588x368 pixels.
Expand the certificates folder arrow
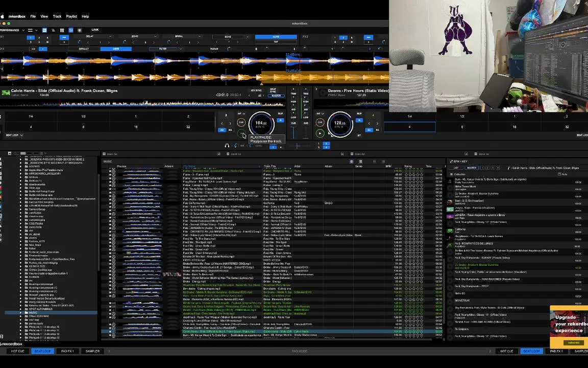click(21, 213)
